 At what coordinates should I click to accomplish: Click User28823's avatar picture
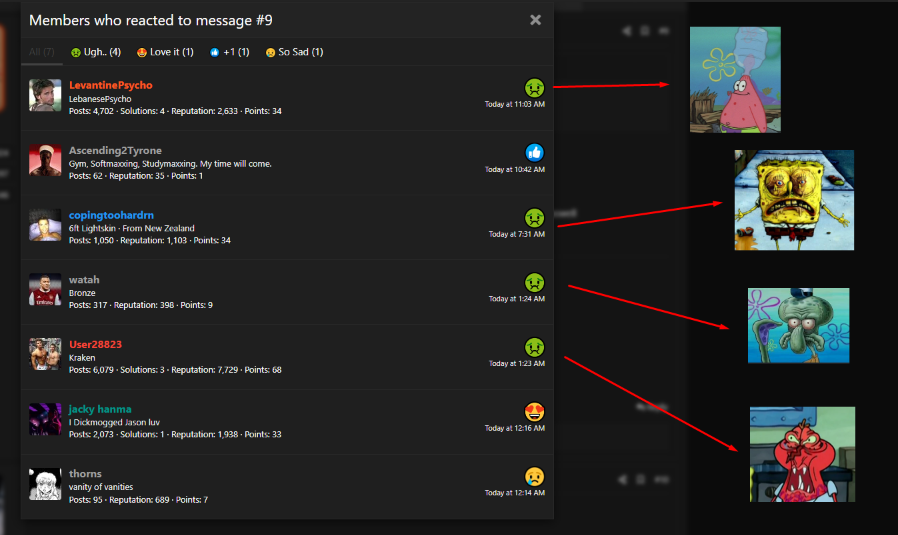(45, 354)
